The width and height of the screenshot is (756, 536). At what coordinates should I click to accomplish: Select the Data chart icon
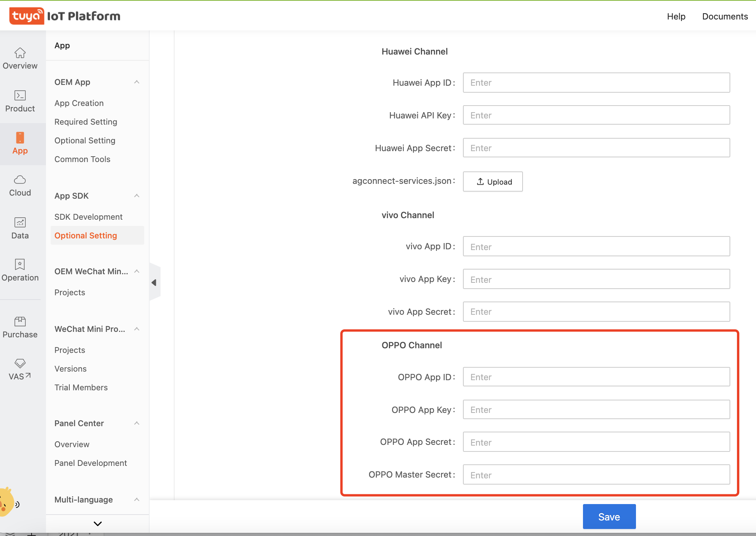tap(20, 223)
